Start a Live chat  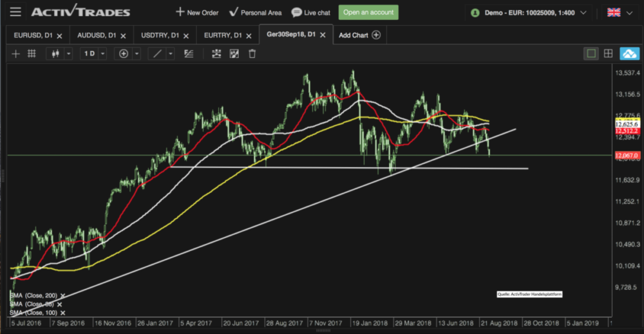(x=310, y=12)
